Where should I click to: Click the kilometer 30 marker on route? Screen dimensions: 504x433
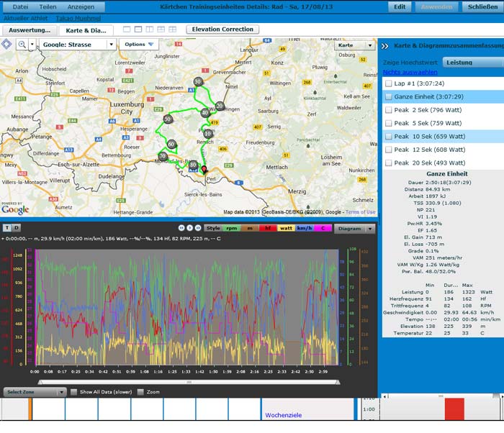[x=198, y=81]
